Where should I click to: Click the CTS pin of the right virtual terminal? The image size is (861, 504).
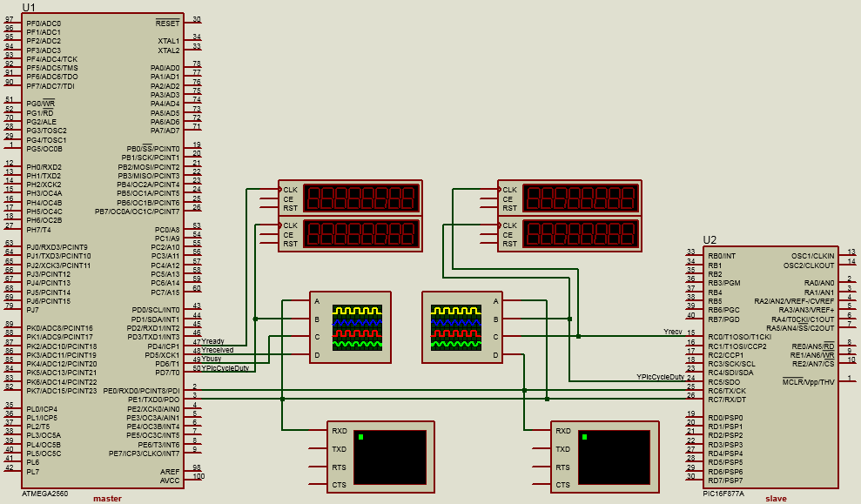click(563, 485)
